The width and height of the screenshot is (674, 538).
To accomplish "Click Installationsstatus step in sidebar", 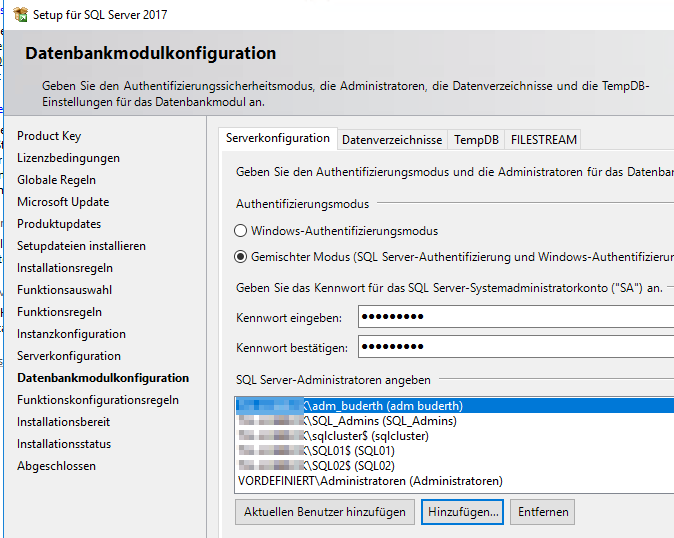I will coord(64,444).
